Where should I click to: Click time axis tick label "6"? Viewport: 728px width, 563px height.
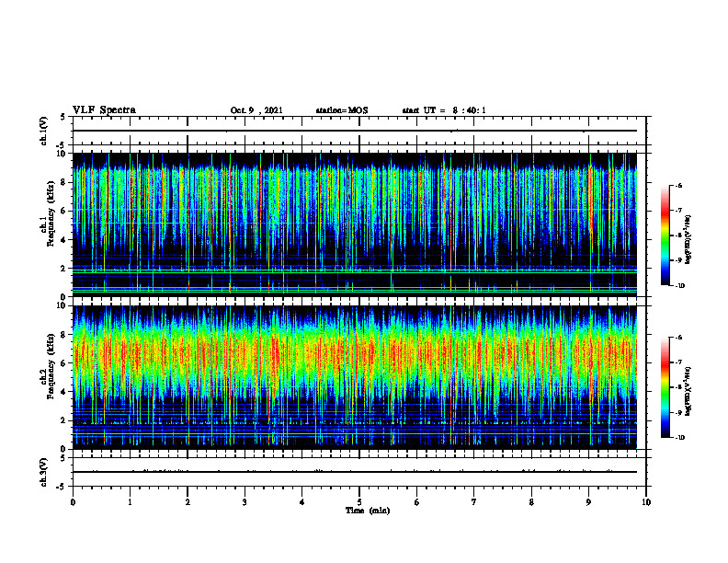coord(417,502)
